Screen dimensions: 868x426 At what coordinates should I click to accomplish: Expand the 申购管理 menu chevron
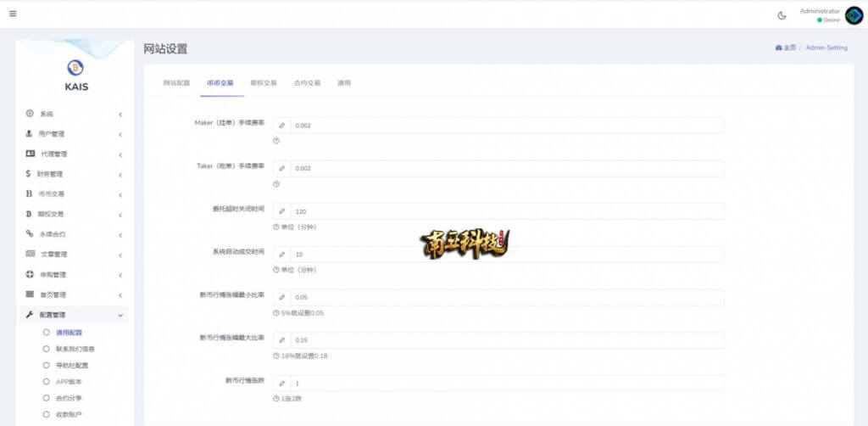point(120,275)
